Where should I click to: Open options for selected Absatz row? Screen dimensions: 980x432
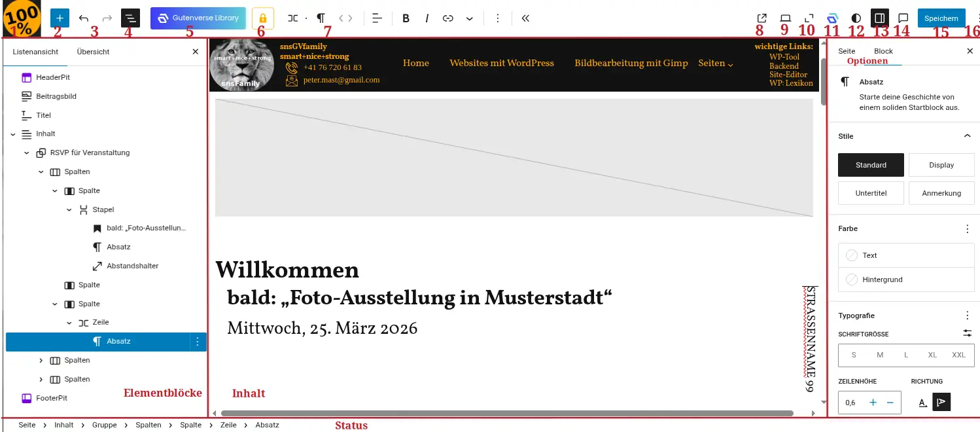click(x=198, y=342)
